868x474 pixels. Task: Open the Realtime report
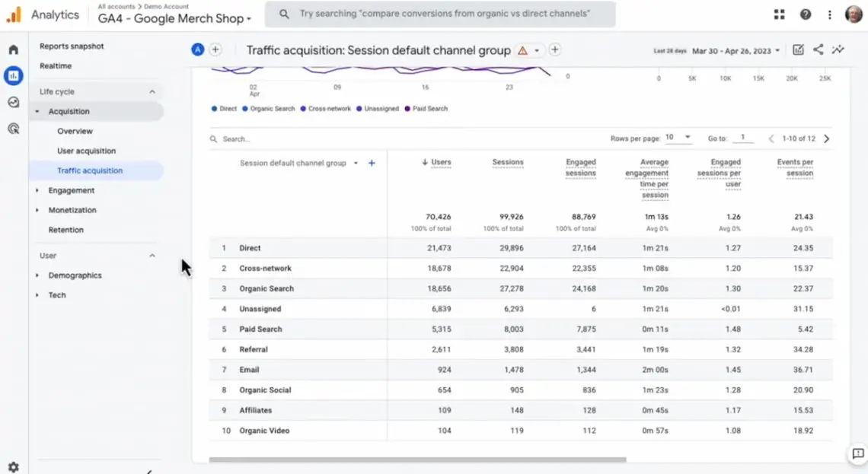point(56,66)
